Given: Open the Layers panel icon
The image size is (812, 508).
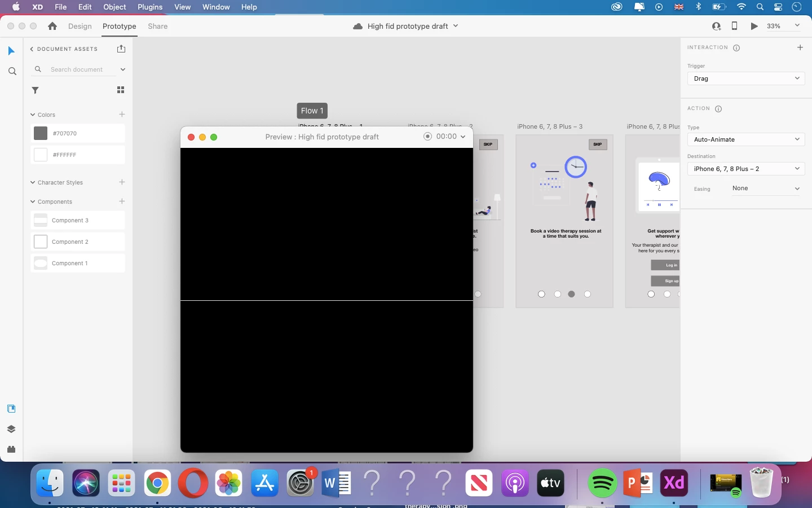Looking at the screenshot, I should tap(11, 429).
